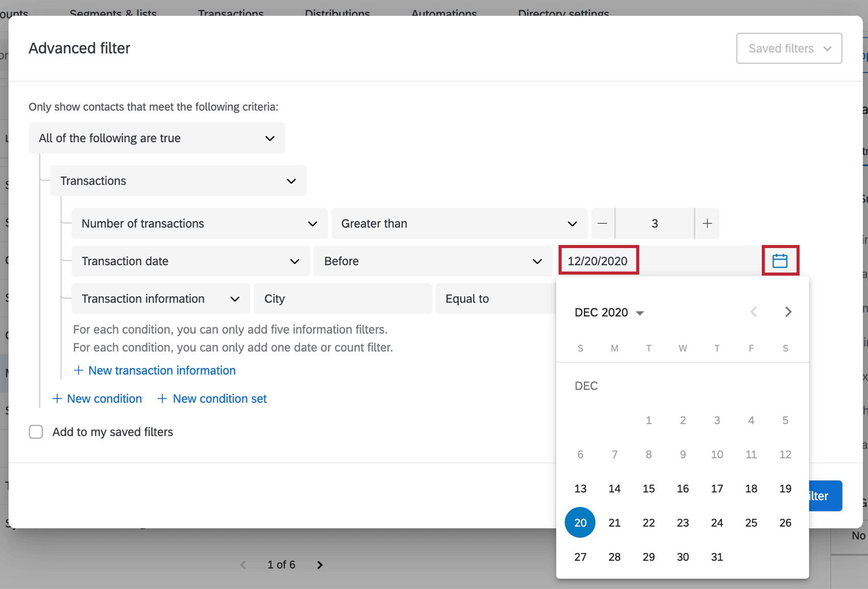Open the Saved filters dropdown
Screen dimensions: 868x589
[x=789, y=48]
